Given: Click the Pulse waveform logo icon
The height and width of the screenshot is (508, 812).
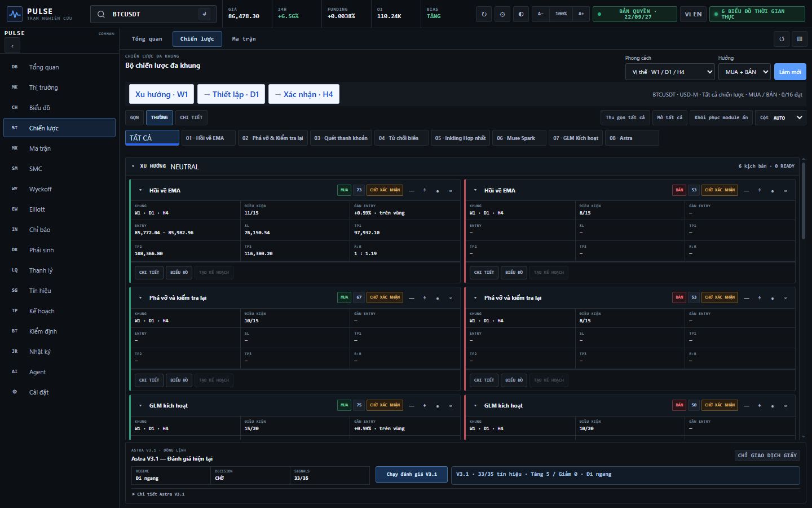Looking at the screenshot, I should coord(15,14).
